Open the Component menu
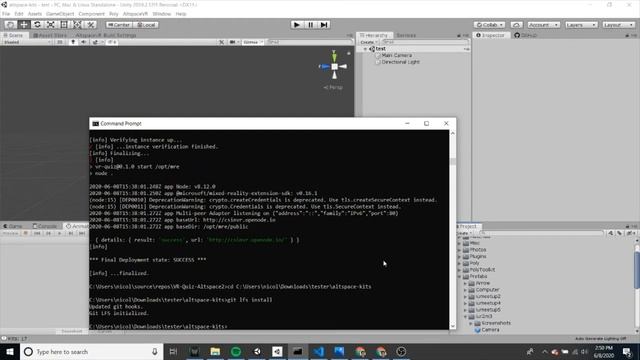Viewport: 640px width, 360px height. pyautogui.click(x=91, y=14)
